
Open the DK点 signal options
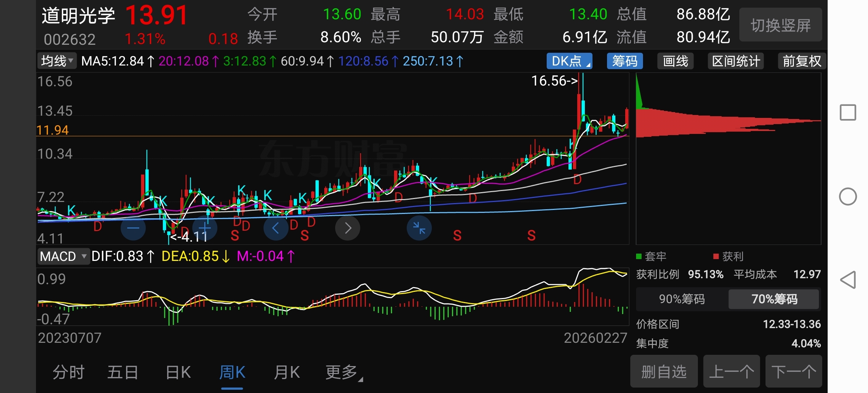click(x=569, y=61)
